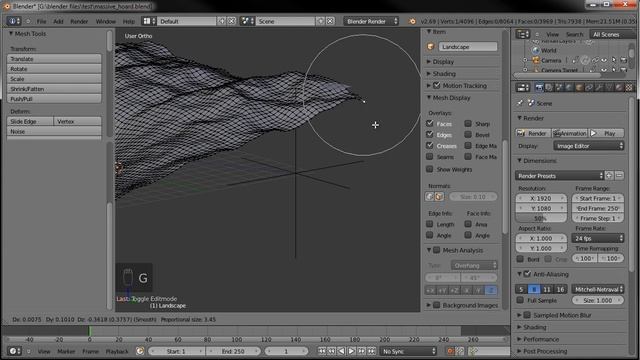Open the Mitchell-Netravali filter dropdown

[x=598, y=289]
